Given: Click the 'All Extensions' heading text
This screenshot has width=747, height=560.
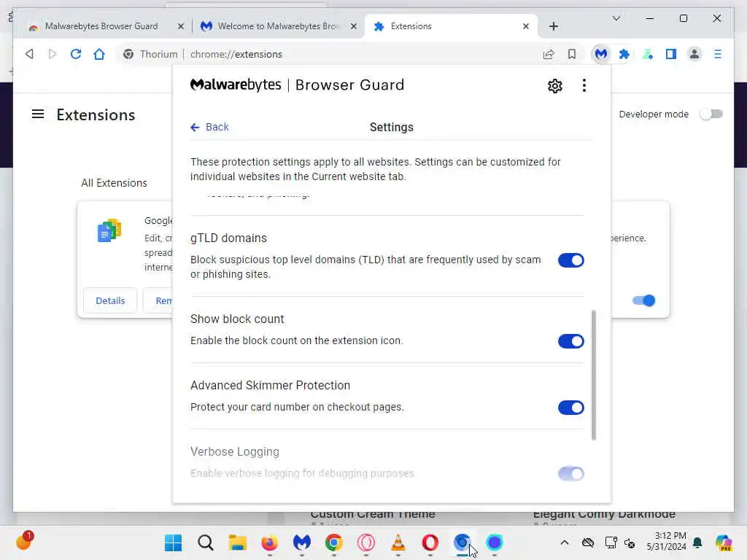Looking at the screenshot, I should 114,183.
